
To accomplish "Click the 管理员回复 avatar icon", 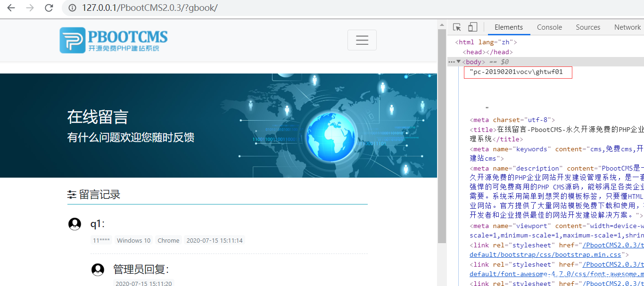I will 98,270.
